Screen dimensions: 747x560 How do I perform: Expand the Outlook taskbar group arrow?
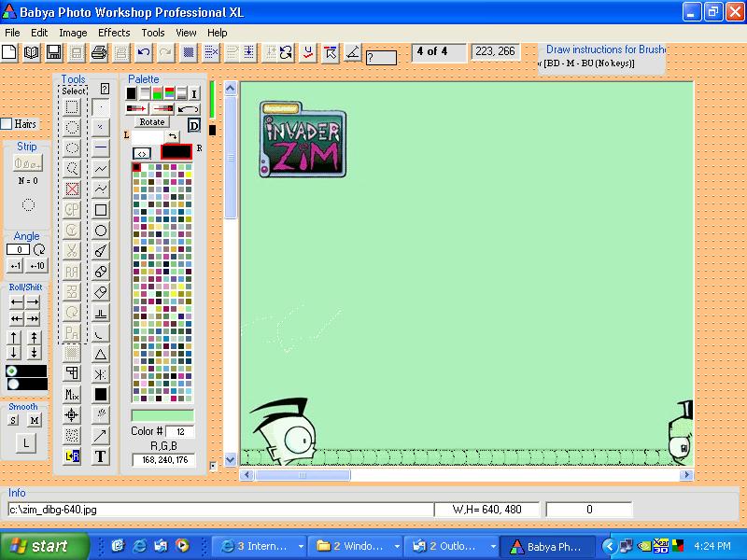(493, 546)
